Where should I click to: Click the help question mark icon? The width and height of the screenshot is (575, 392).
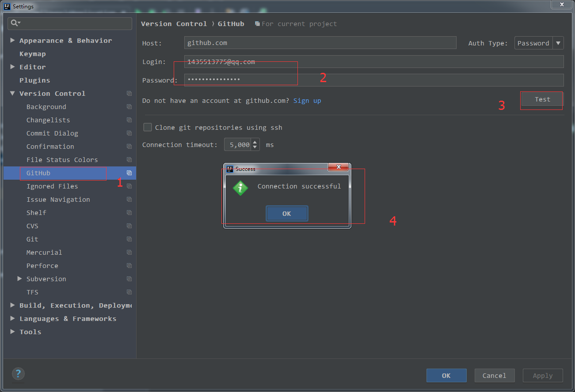18,374
